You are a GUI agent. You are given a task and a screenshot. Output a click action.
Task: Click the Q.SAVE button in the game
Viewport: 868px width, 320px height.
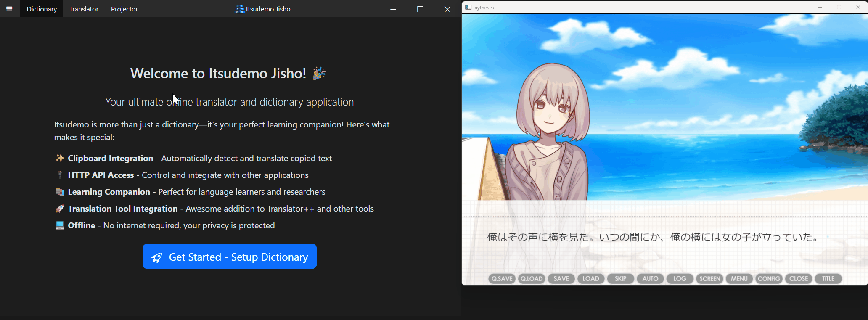click(x=502, y=279)
